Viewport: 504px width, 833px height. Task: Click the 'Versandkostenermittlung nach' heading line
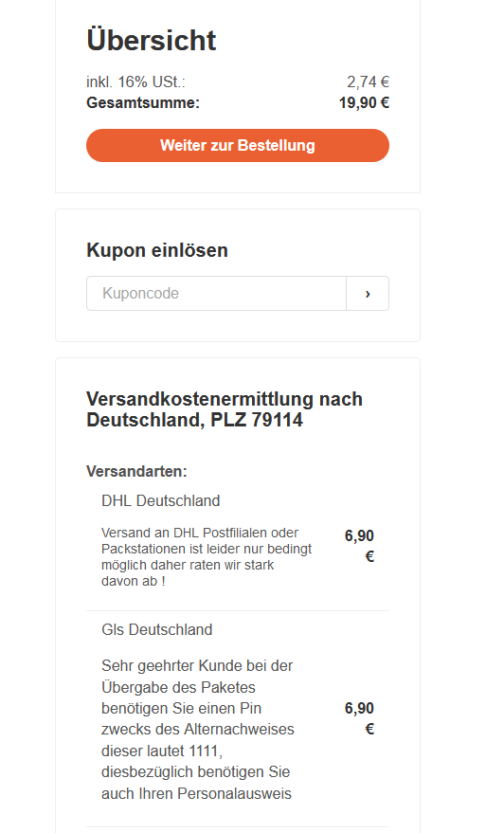point(225,399)
